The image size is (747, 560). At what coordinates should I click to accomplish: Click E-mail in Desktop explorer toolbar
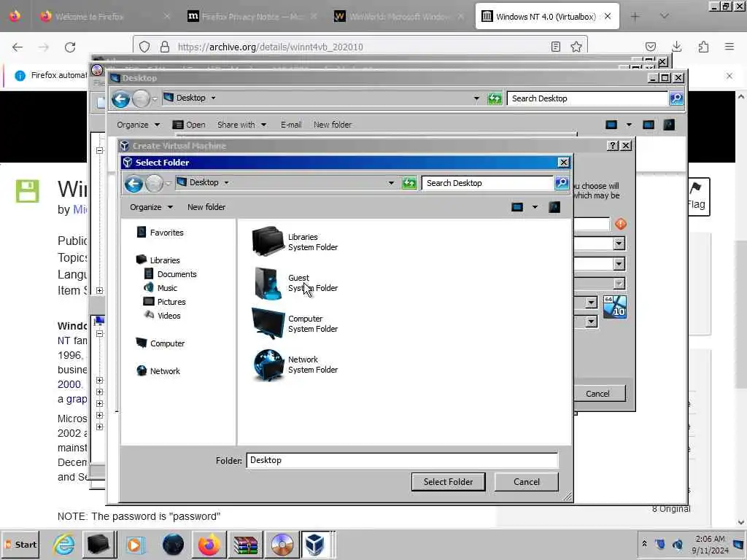point(291,125)
